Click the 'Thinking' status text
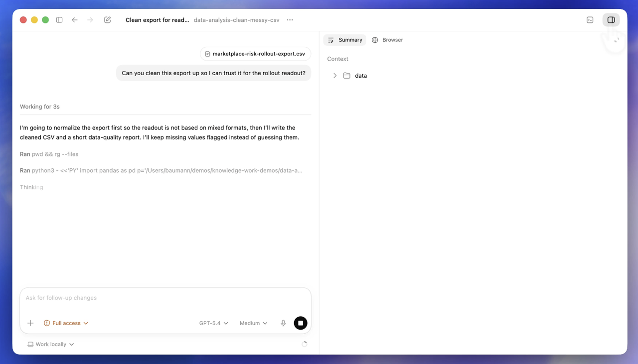The height and width of the screenshot is (364, 638). 31,187
